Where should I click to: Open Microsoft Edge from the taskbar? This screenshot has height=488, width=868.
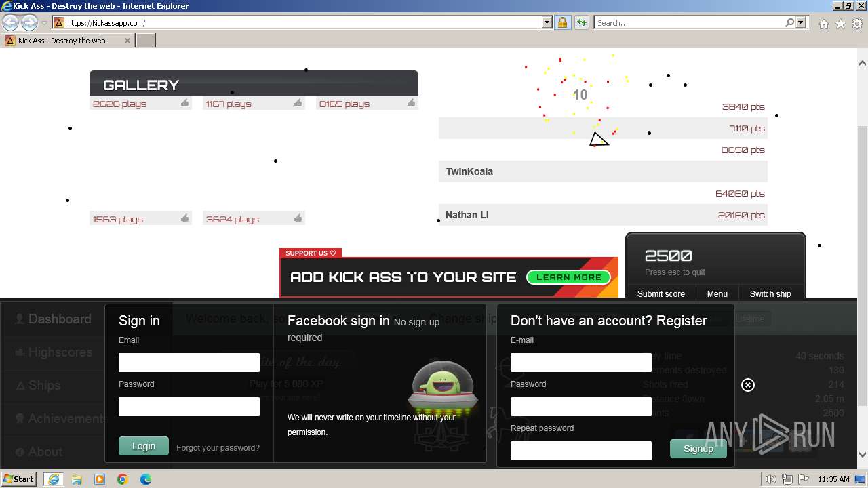coord(146,479)
